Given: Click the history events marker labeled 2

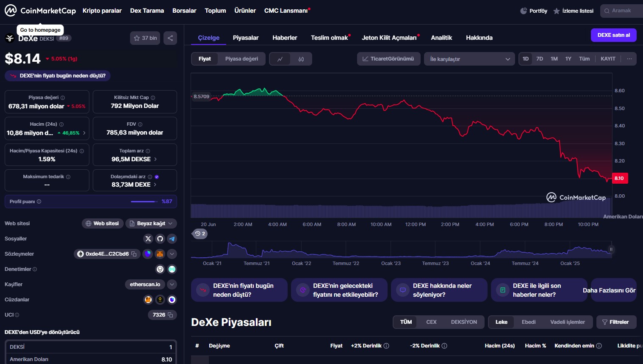Looking at the screenshot, I should click(200, 234).
